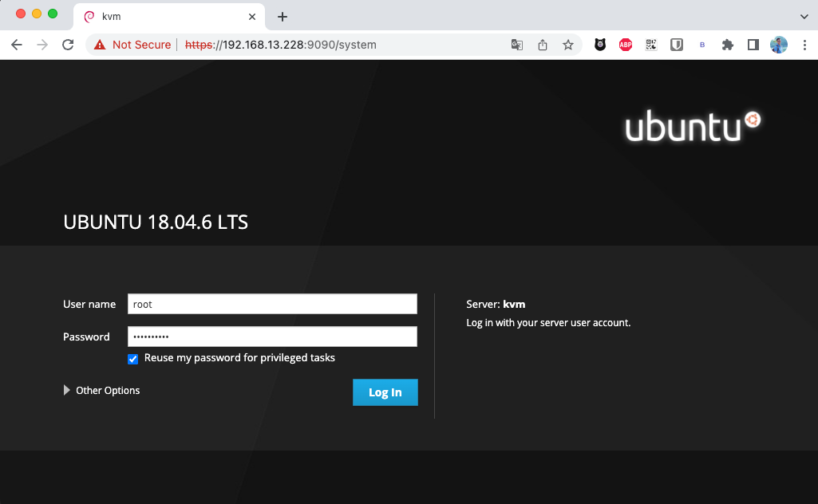Open the tab search chevron dropdown
The image size is (818, 504).
[x=804, y=17]
